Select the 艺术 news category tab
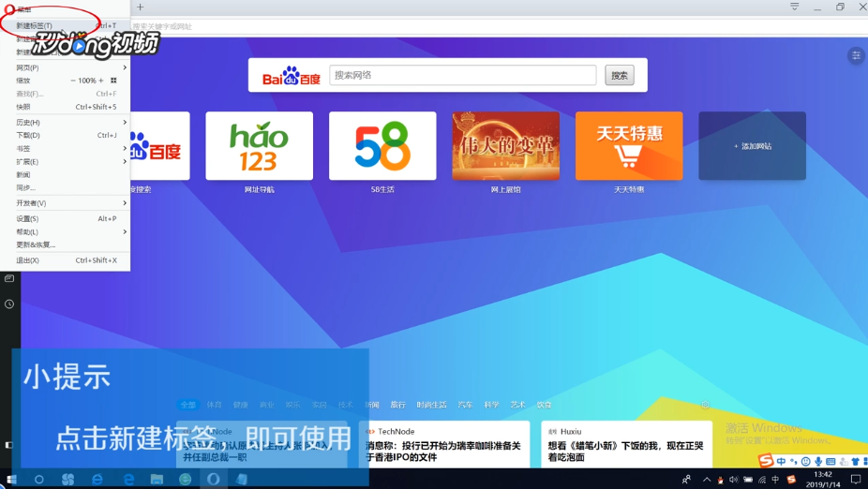This screenshot has height=489, width=868. (x=517, y=405)
